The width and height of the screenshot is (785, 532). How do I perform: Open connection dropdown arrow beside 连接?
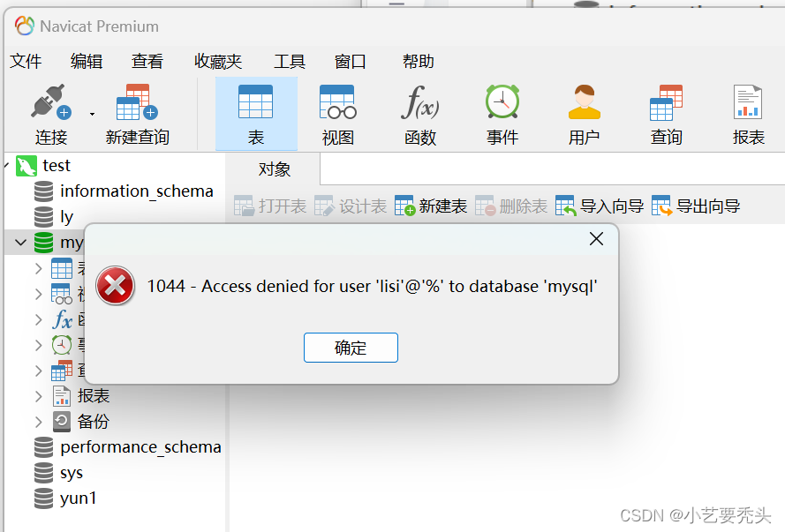click(x=92, y=114)
